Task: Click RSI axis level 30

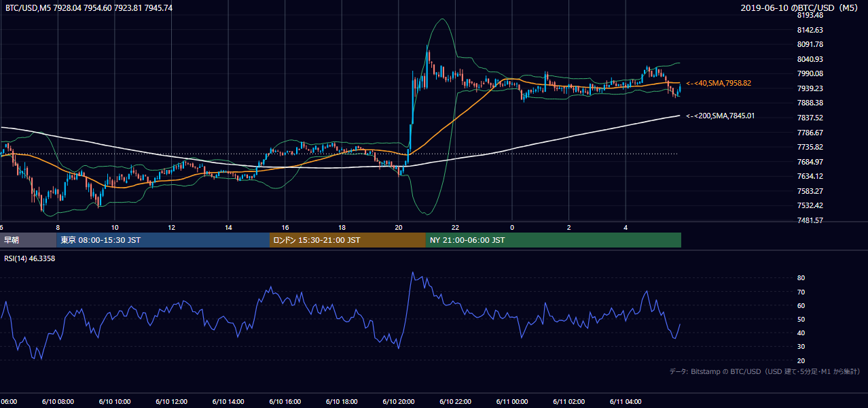Action: click(x=801, y=347)
